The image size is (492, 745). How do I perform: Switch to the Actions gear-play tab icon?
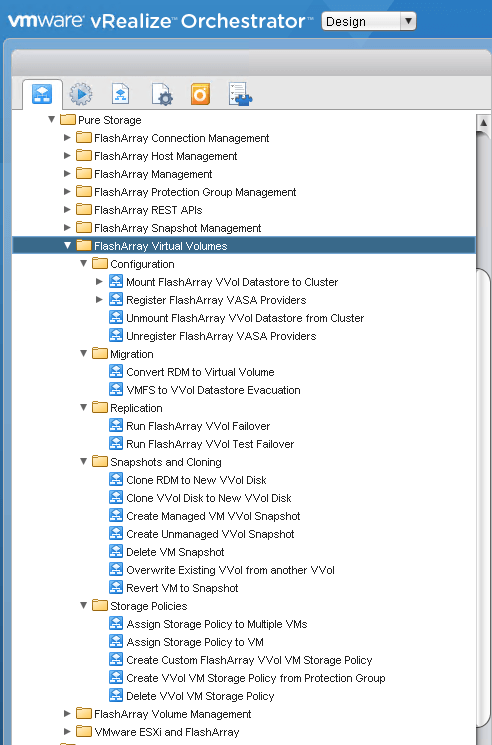(81, 94)
